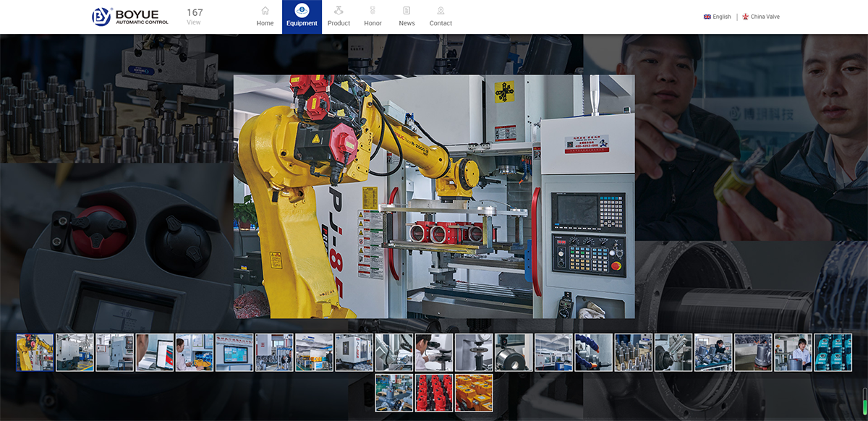Click the large robot arm photo

coord(433,196)
